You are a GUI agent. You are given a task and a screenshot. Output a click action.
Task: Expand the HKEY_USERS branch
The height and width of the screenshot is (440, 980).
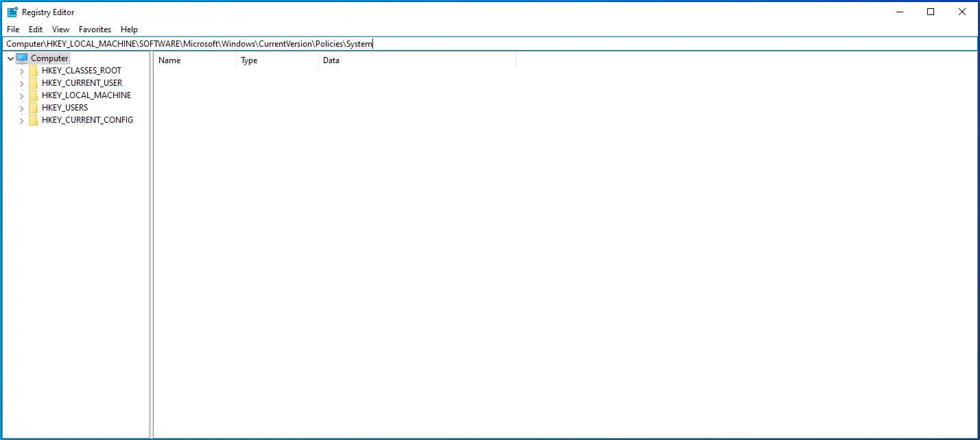tap(22, 108)
